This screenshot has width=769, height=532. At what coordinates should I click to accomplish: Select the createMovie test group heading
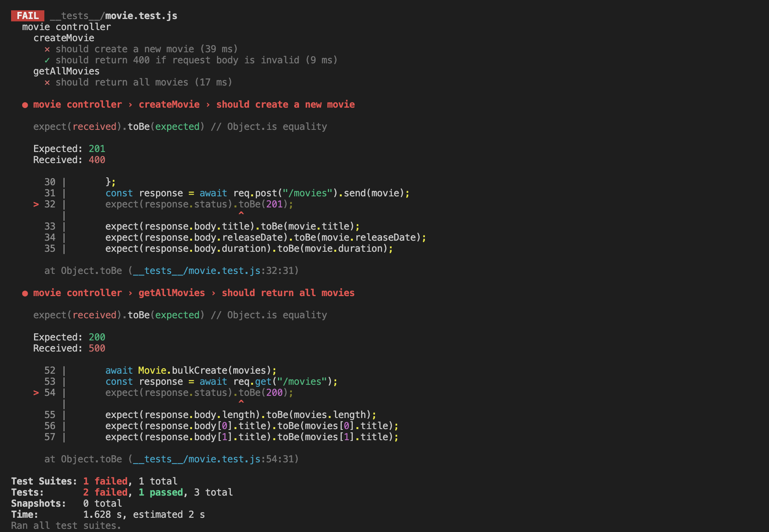tap(63, 38)
